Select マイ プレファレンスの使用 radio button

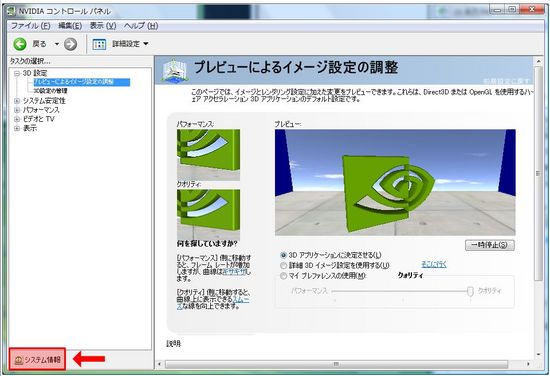coord(283,276)
